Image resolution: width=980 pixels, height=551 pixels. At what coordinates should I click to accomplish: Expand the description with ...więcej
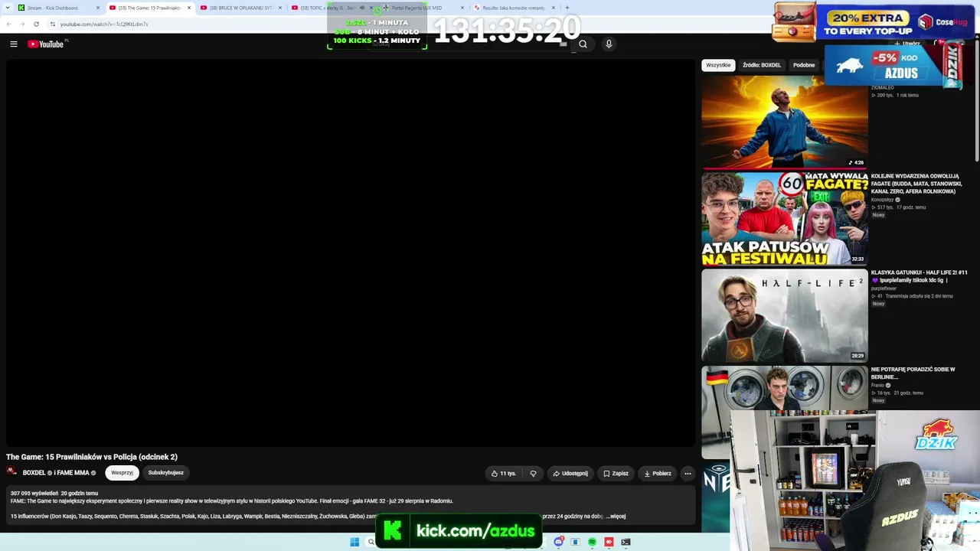[x=616, y=517]
